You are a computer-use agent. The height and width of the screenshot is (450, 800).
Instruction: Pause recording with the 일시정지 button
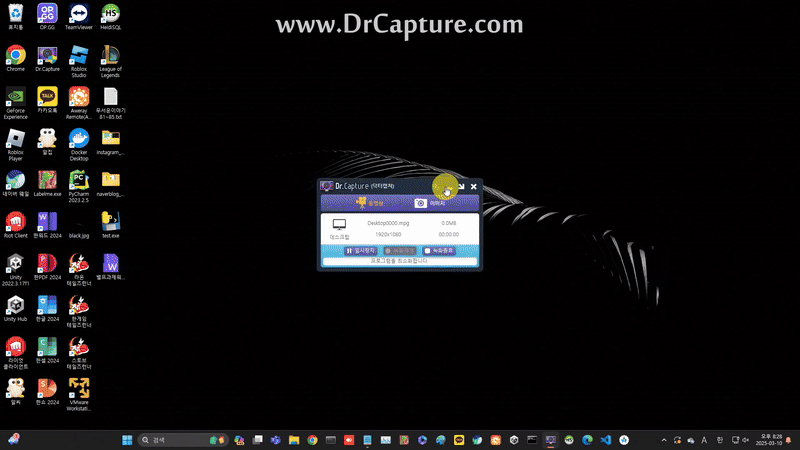point(361,251)
